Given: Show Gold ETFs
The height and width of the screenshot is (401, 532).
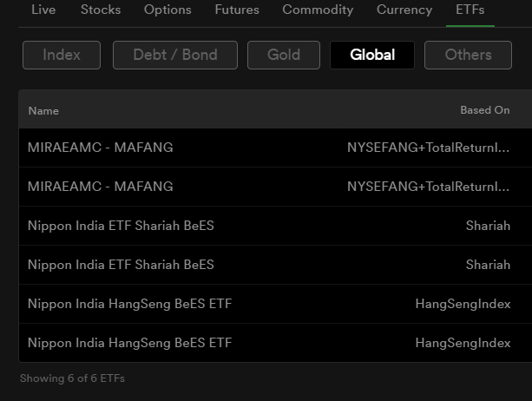Looking at the screenshot, I should click(284, 55).
